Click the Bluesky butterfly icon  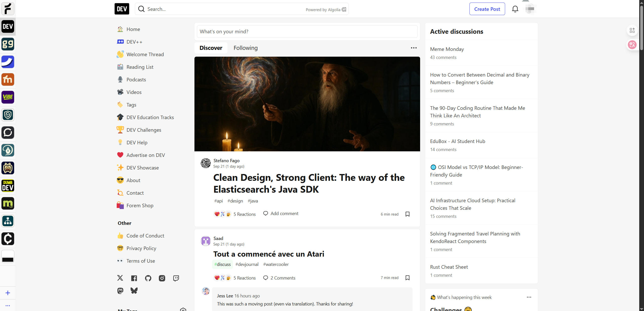(x=134, y=291)
